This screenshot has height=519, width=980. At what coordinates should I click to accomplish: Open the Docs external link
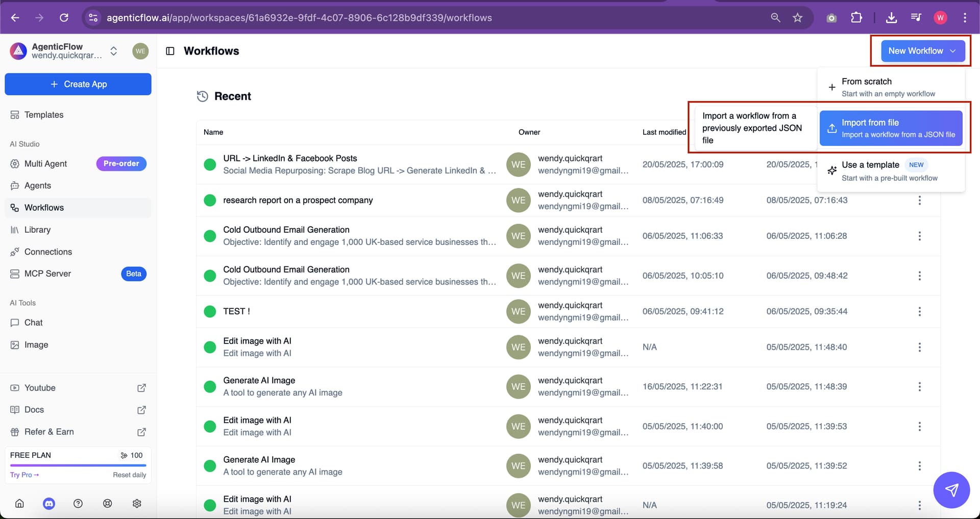tap(78, 410)
